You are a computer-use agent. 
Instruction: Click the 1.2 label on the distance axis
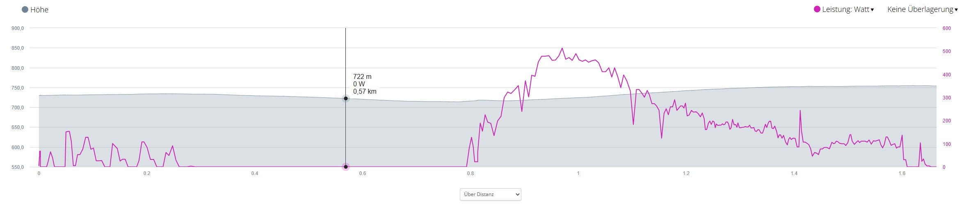686,173
